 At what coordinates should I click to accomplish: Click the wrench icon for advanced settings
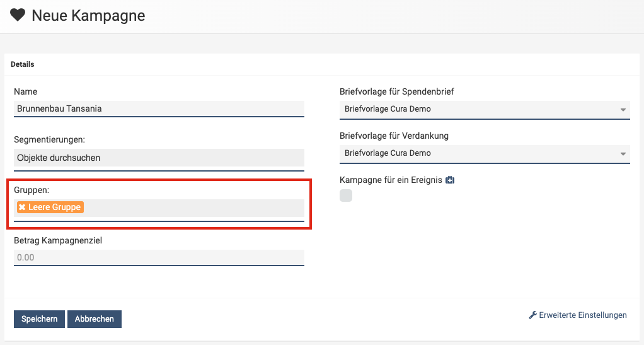532,315
